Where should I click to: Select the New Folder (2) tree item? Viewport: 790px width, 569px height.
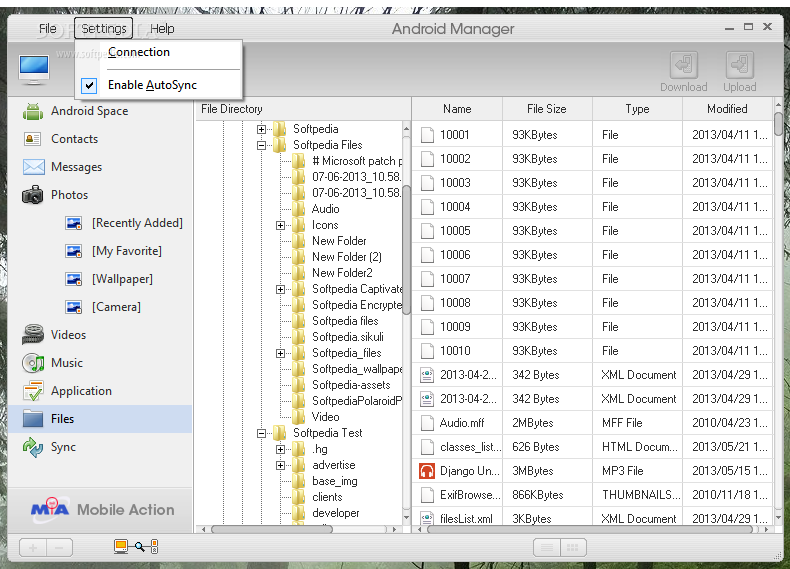pyautogui.click(x=347, y=257)
